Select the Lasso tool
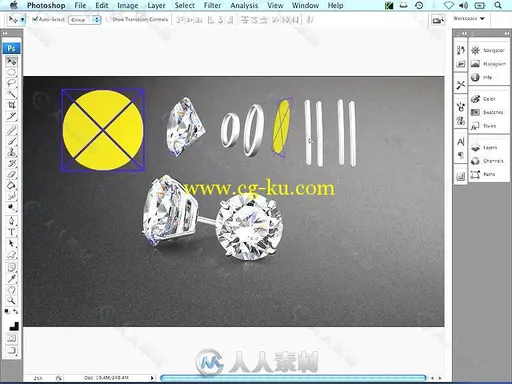 pyautogui.click(x=11, y=83)
